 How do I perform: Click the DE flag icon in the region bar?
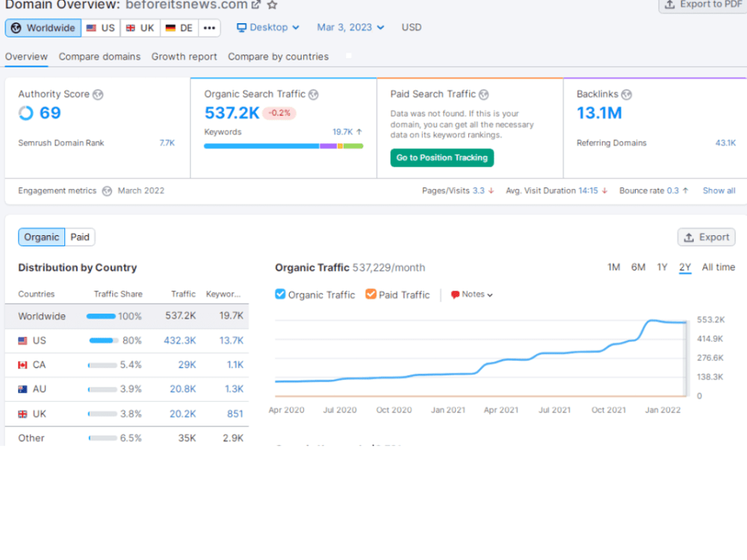click(170, 28)
